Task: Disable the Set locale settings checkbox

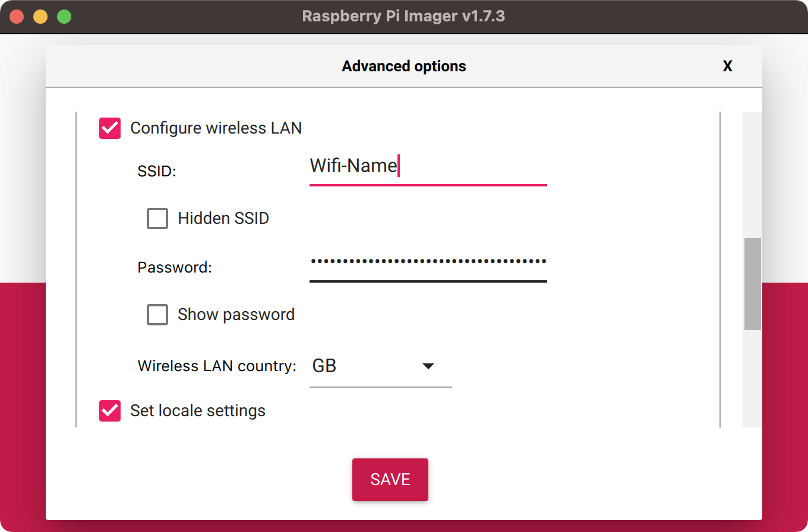Action: (x=110, y=411)
